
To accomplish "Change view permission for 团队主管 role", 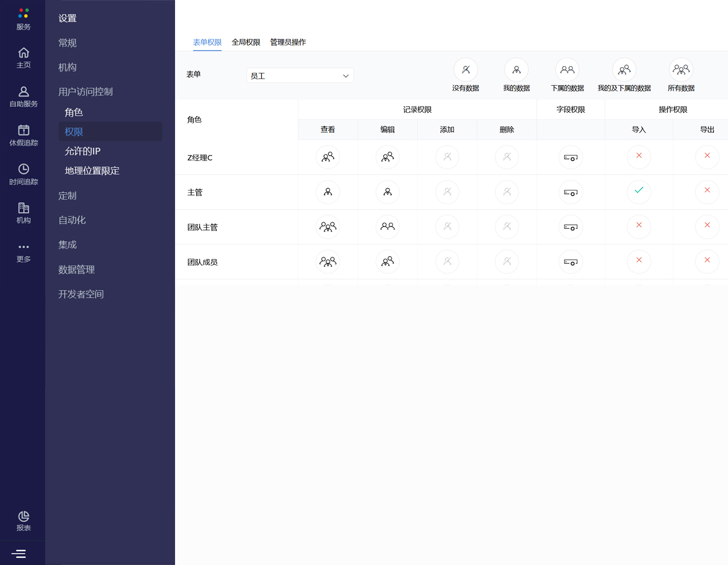I will [x=328, y=227].
